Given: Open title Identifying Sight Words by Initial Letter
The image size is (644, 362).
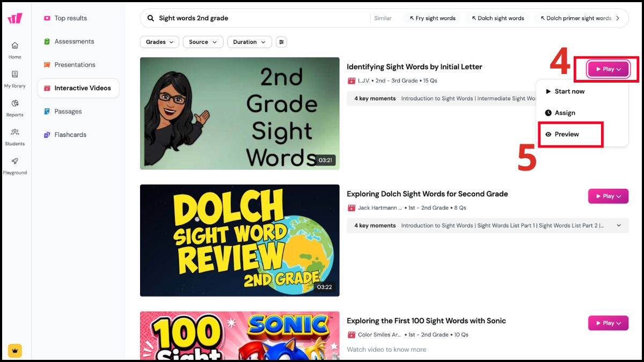Looking at the screenshot, I should click(x=414, y=67).
